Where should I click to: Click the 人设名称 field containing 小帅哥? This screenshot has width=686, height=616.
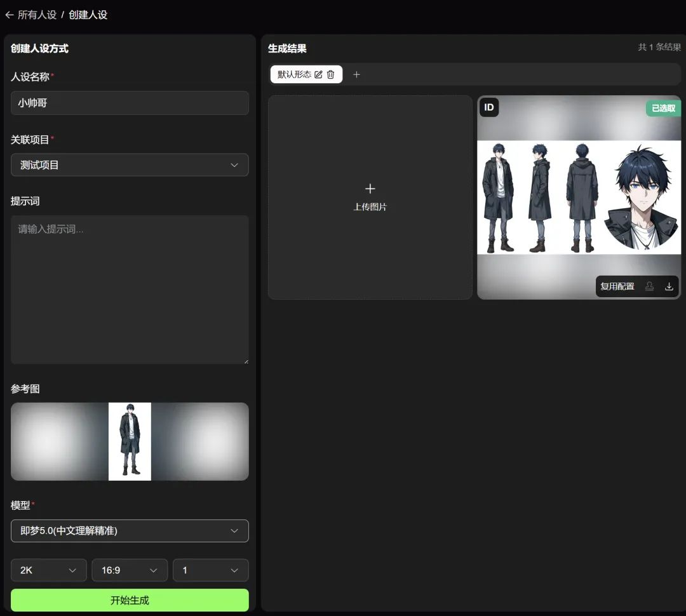[130, 103]
